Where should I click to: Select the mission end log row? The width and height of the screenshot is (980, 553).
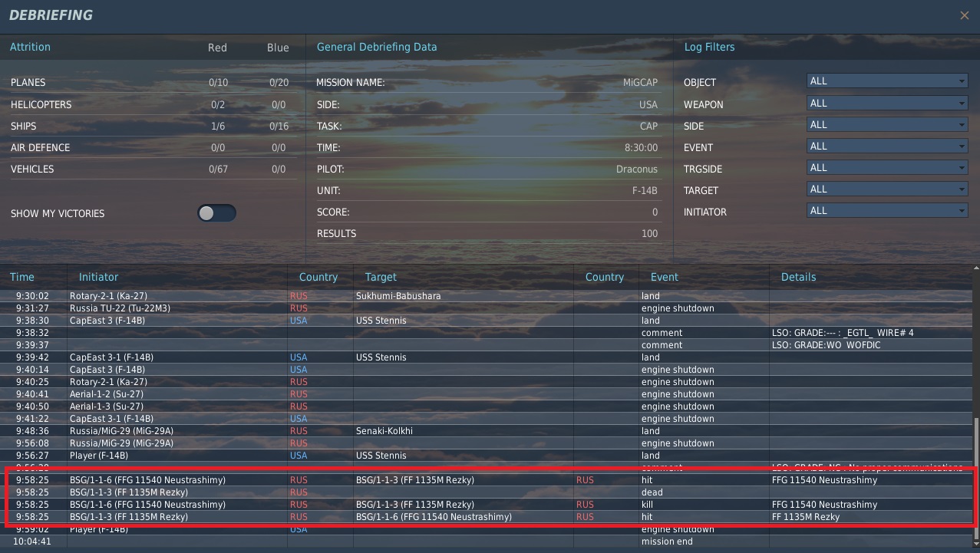click(x=489, y=541)
